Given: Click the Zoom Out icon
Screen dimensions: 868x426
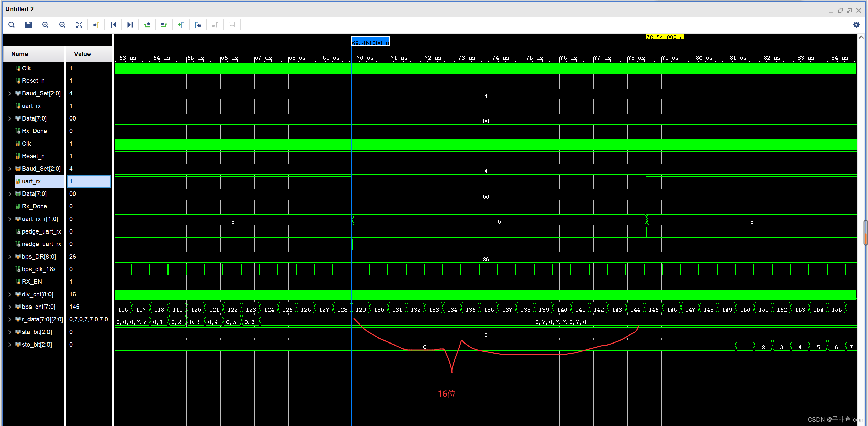Looking at the screenshot, I should [62, 25].
